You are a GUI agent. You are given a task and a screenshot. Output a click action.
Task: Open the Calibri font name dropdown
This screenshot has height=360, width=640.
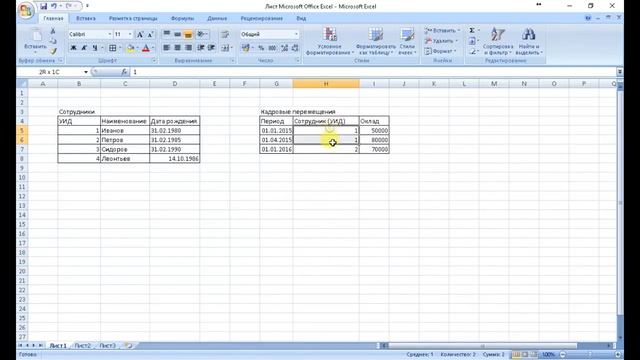click(x=109, y=34)
